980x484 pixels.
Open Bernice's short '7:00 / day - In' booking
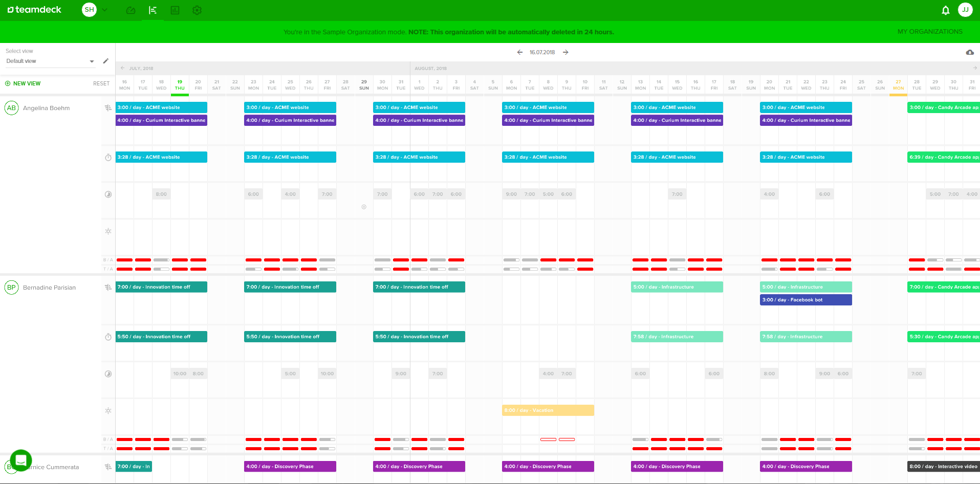(134, 467)
